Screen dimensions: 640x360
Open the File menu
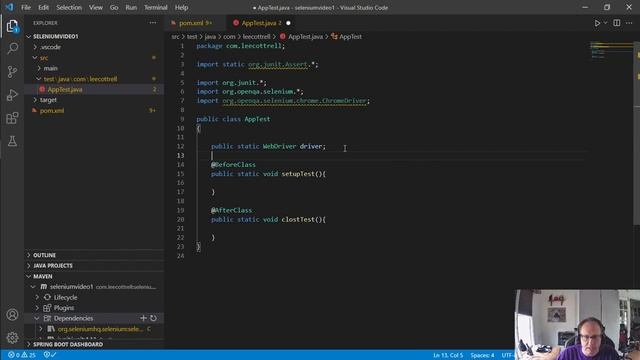tap(26, 7)
